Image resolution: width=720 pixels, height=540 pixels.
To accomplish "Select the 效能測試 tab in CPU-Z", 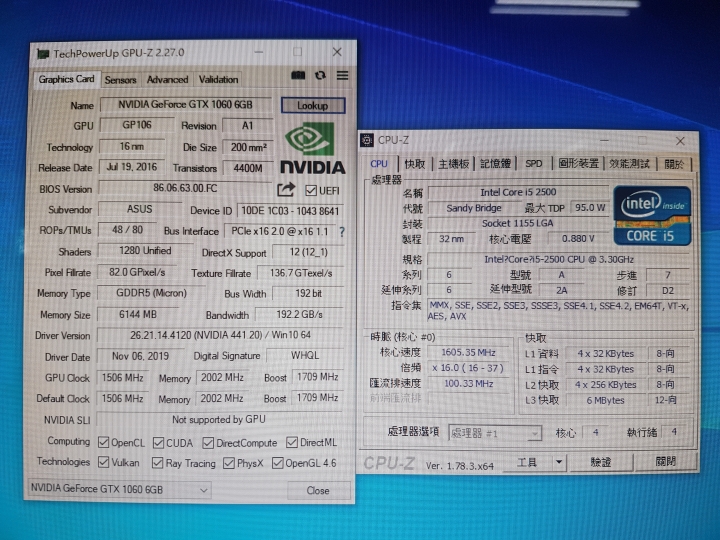I will pyautogui.click(x=629, y=164).
